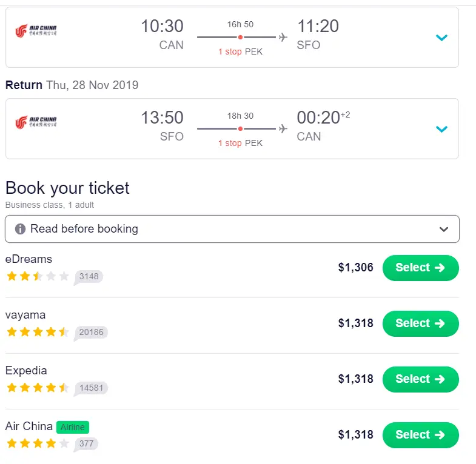The width and height of the screenshot is (476, 464).
Task: Click the Air China logo on outbound flight
Action: point(36,30)
